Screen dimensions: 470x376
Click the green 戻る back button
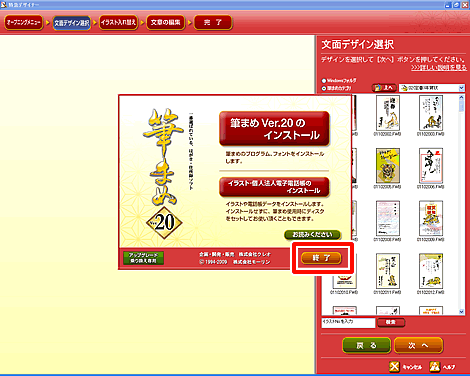click(x=366, y=345)
